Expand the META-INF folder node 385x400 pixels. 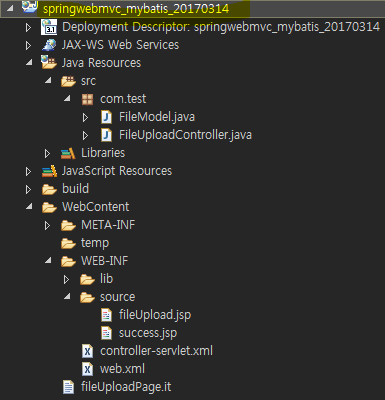tap(47, 225)
